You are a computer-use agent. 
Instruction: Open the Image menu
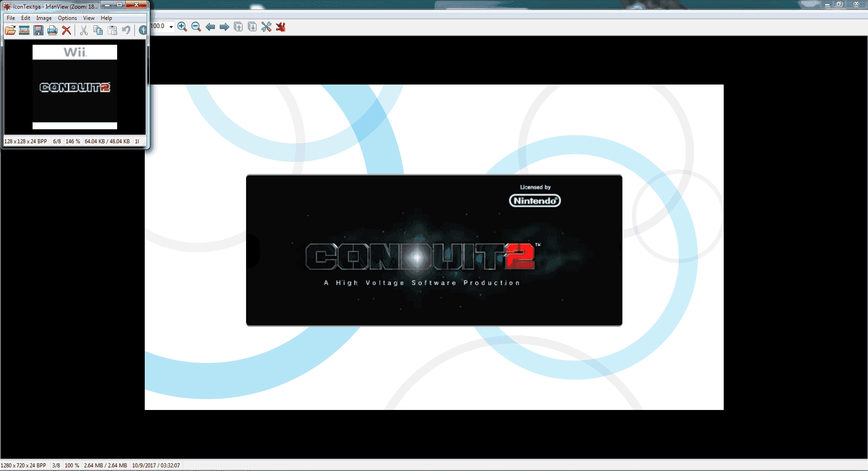click(44, 18)
